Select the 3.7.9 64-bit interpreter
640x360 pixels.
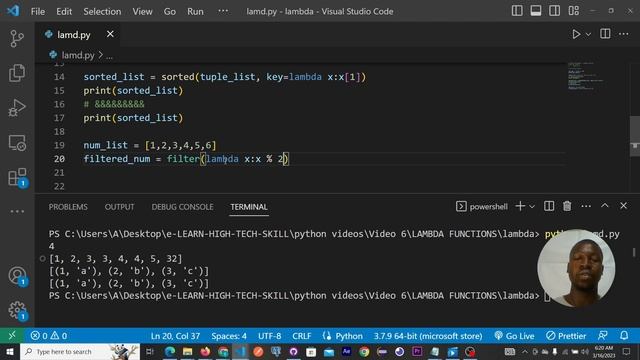click(428, 336)
